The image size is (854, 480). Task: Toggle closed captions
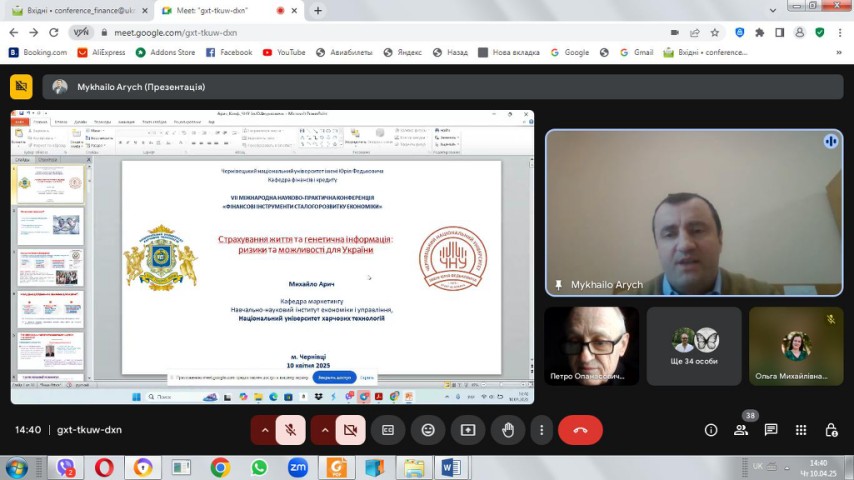[x=388, y=430]
